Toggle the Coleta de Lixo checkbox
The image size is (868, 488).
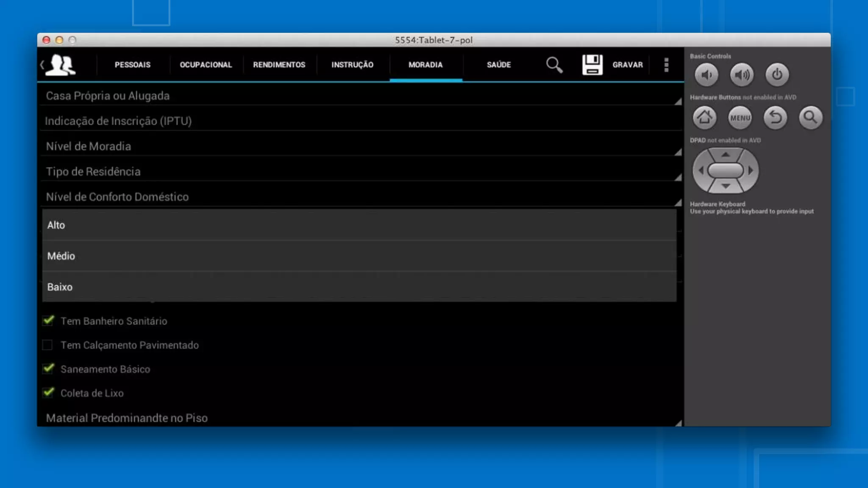click(x=48, y=393)
